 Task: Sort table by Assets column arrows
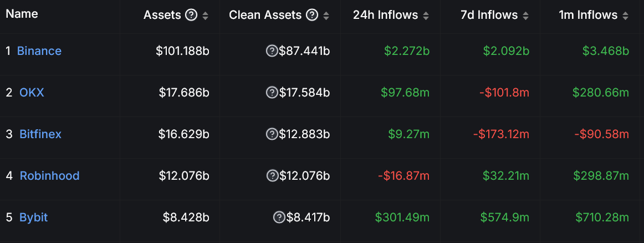[x=206, y=16]
